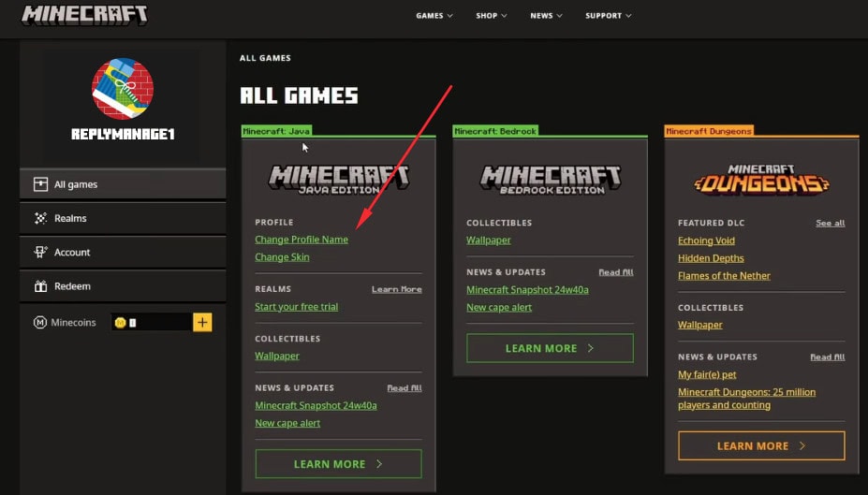868x495 pixels.
Task: Click the Redeem gift icon
Action: tap(40, 285)
